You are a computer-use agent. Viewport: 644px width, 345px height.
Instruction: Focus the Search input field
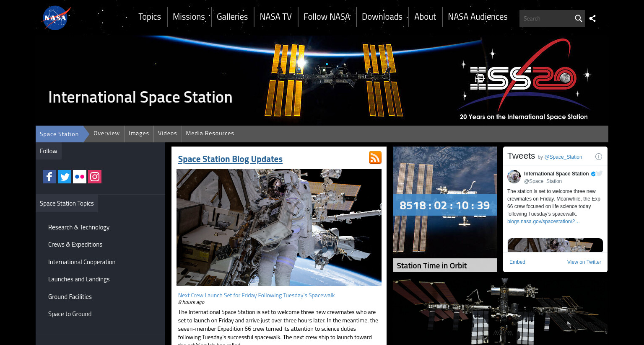[546, 18]
